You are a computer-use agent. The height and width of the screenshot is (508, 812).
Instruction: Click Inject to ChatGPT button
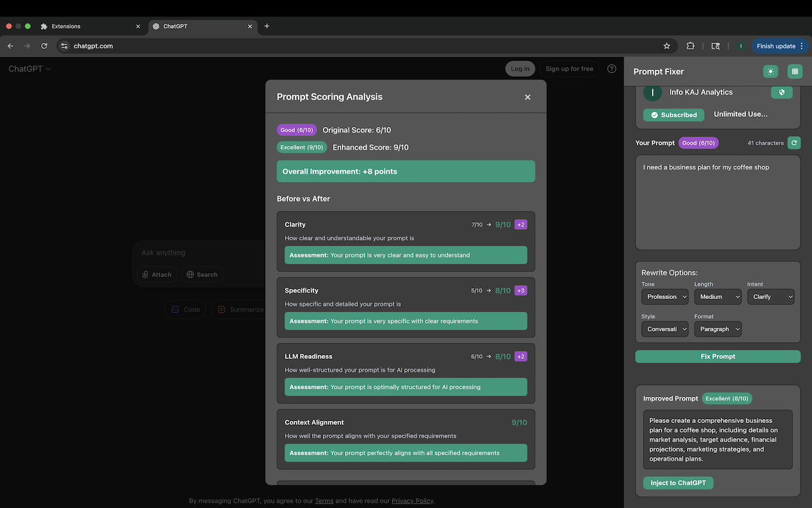coord(678,483)
